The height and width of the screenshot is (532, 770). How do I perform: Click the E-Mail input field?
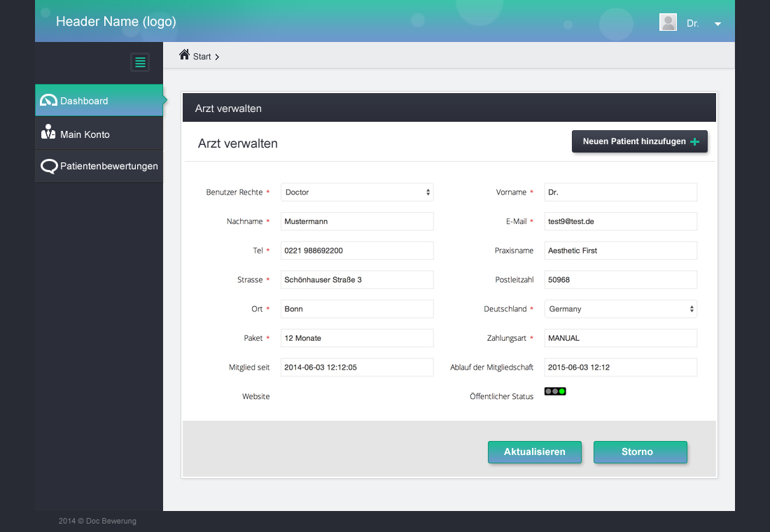coord(620,221)
